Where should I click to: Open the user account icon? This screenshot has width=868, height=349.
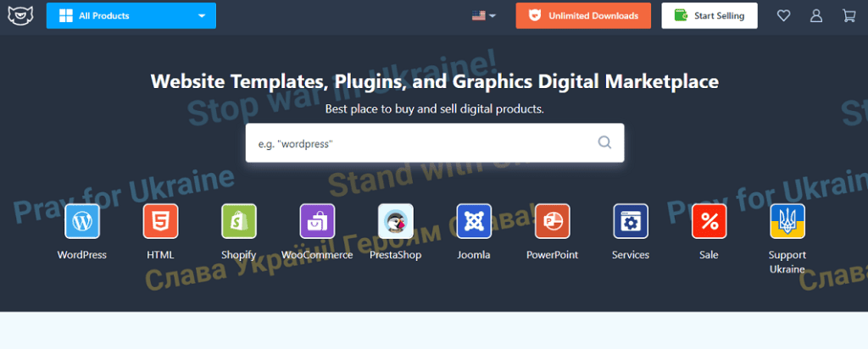tap(816, 15)
